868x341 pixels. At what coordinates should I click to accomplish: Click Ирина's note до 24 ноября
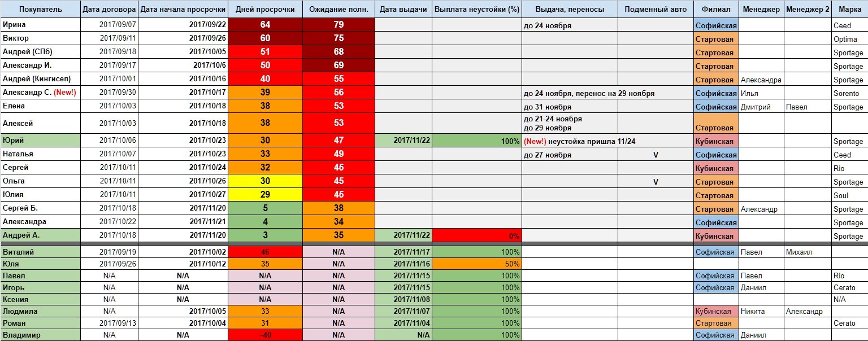click(548, 26)
